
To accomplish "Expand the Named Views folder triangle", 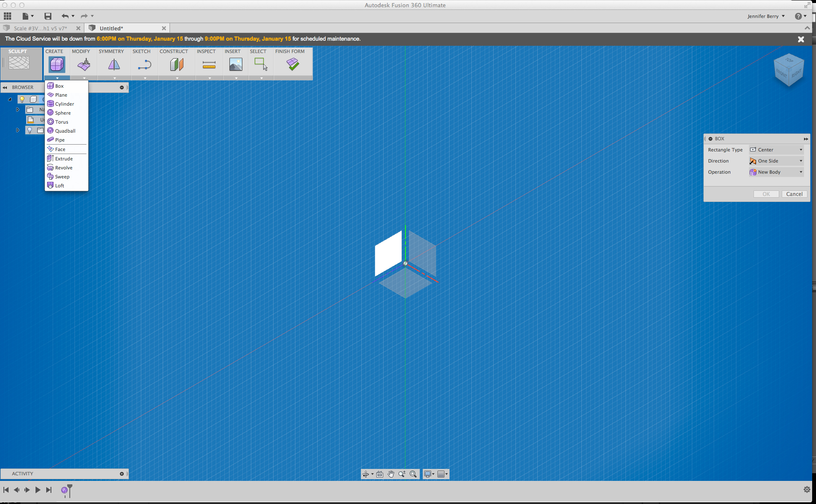I will (18, 110).
